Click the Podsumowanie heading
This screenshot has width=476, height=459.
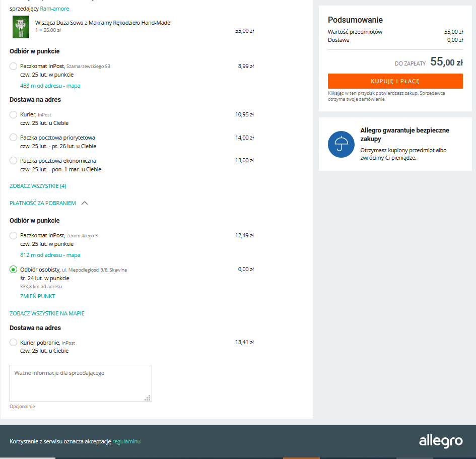[x=355, y=20]
